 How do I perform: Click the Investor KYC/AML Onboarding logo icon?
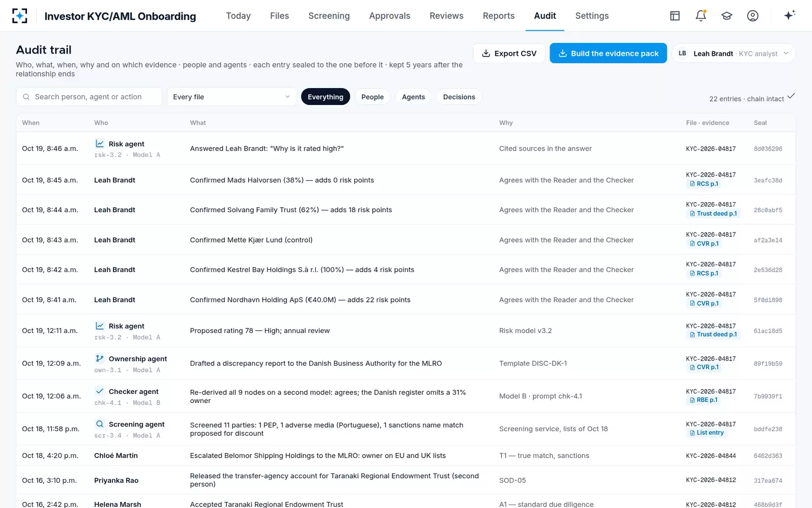[x=20, y=16]
